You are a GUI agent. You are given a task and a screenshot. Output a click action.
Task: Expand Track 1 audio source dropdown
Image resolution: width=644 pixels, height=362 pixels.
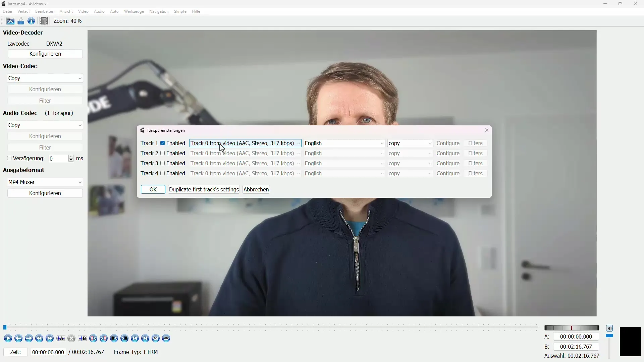(299, 143)
